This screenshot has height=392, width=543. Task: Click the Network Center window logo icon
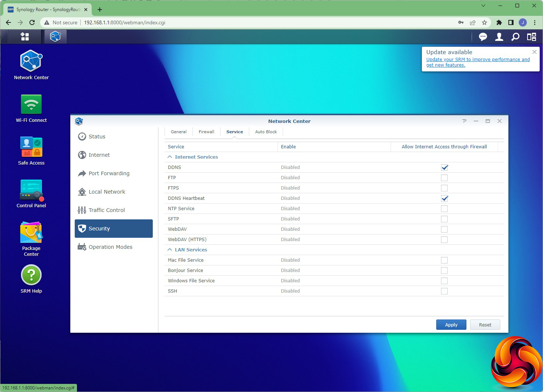click(x=79, y=121)
